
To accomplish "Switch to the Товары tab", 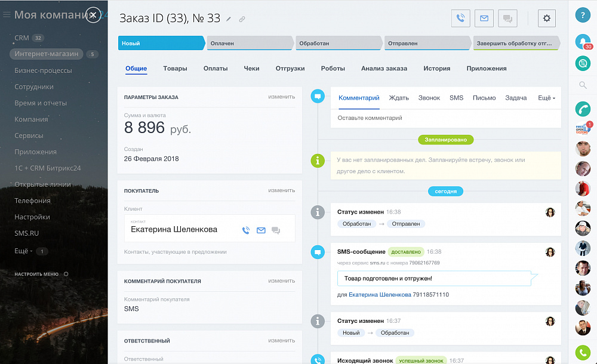I will point(175,69).
